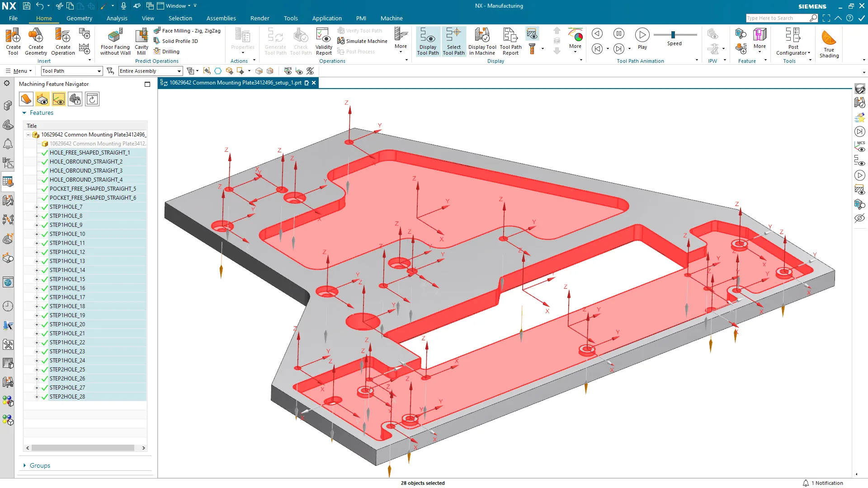This screenshot has width=868, height=488.
Task: Open the Validity Report tool
Action: (x=324, y=36)
